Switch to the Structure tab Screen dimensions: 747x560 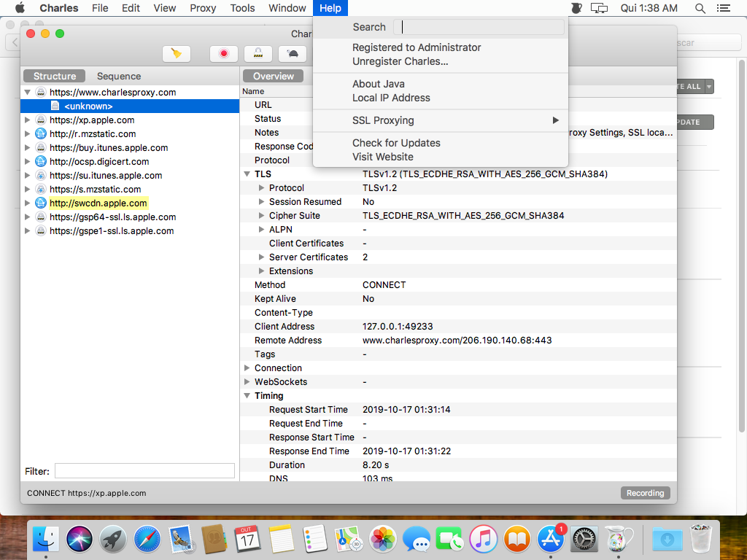pyautogui.click(x=55, y=76)
